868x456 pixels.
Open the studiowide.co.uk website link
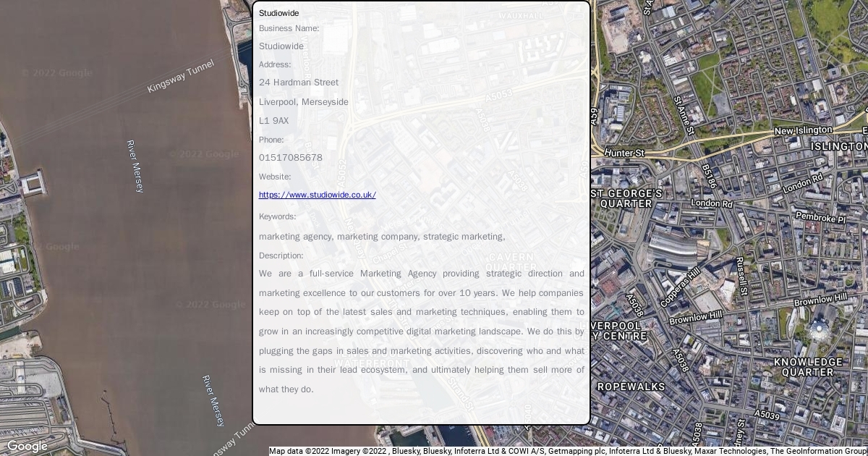(x=317, y=195)
